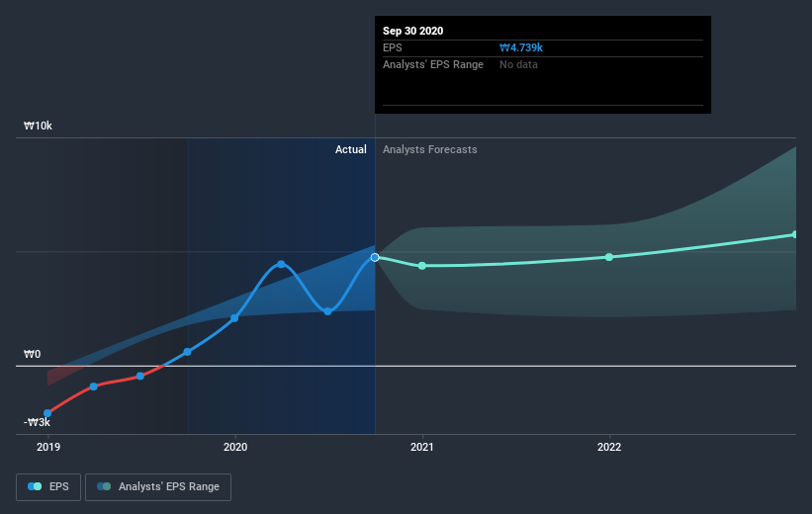Click the 'Actual' label
Image resolution: width=812 pixels, height=514 pixels.
350,149
